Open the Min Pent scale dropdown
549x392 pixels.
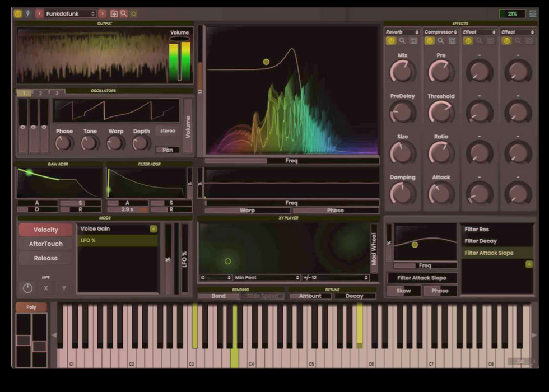click(x=267, y=278)
